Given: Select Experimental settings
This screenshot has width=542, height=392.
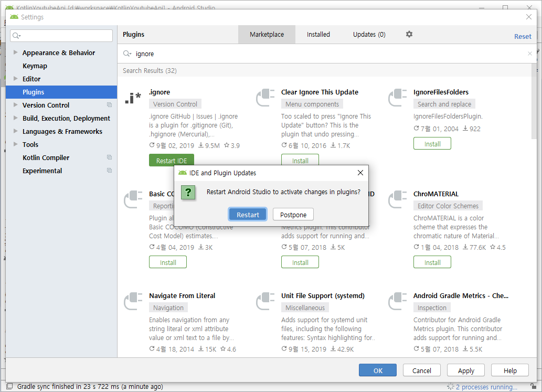Looking at the screenshot, I should (x=42, y=171).
